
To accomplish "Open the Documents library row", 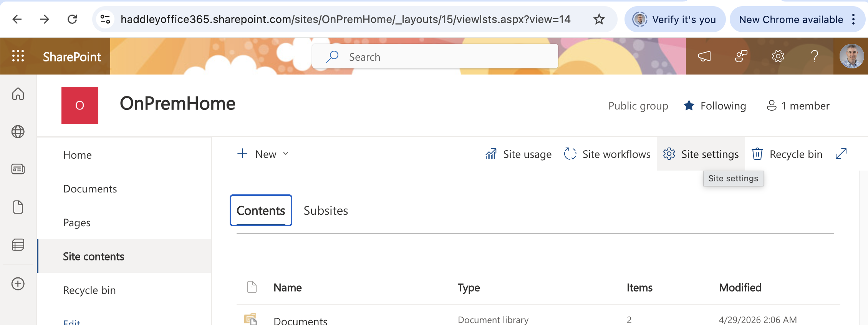I will [x=300, y=320].
